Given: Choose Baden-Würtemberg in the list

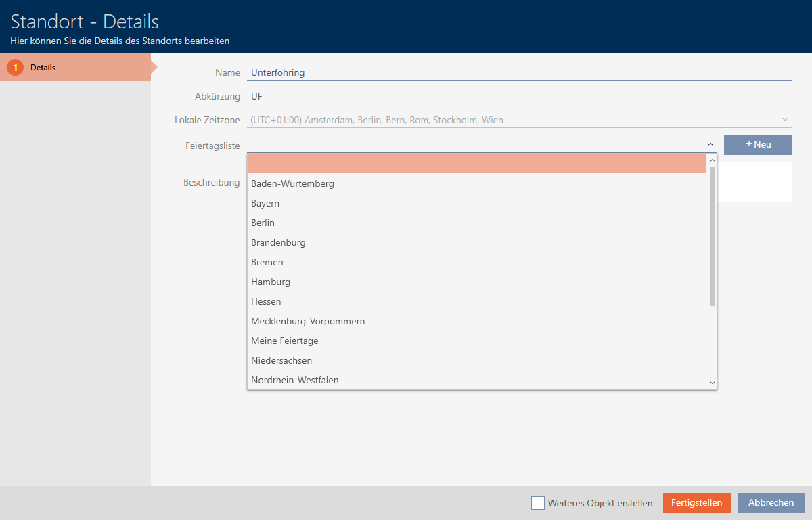Looking at the screenshot, I should pyautogui.click(x=292, y=183).
